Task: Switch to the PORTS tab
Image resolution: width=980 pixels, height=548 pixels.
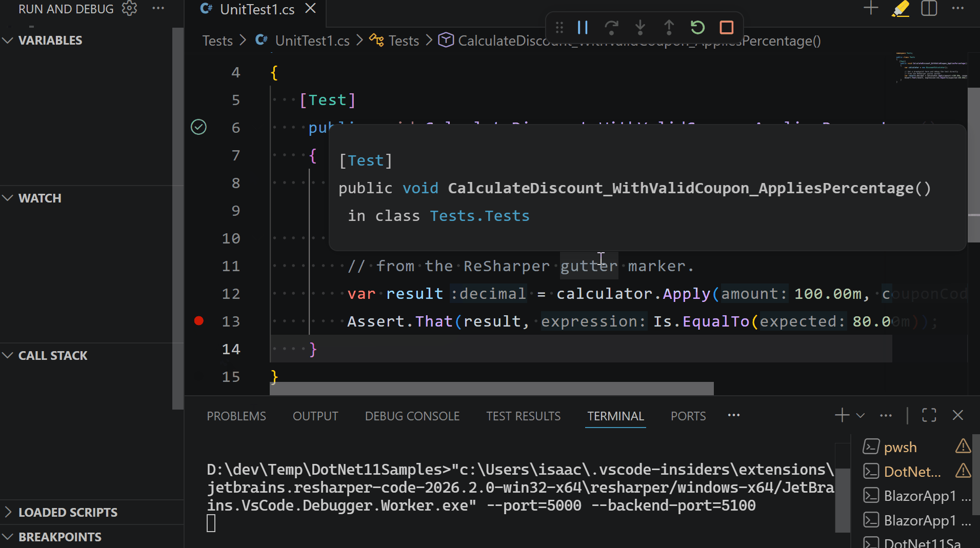Action: (x=688, y=416)
